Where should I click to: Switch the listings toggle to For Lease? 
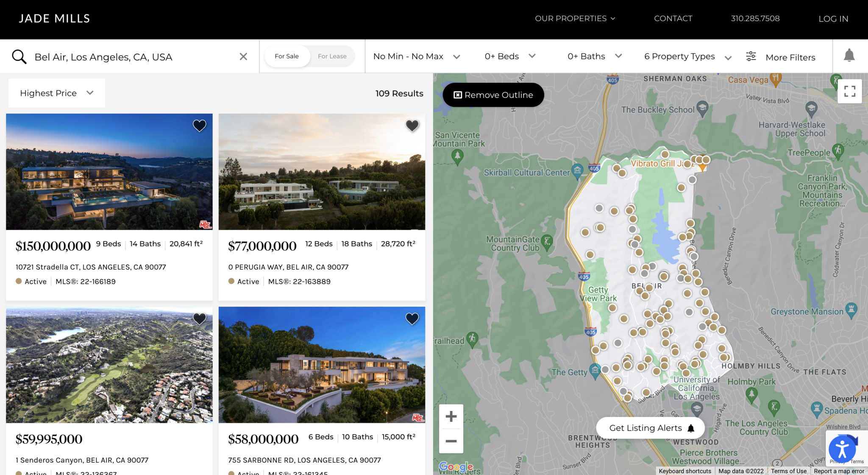pos(333,56)
